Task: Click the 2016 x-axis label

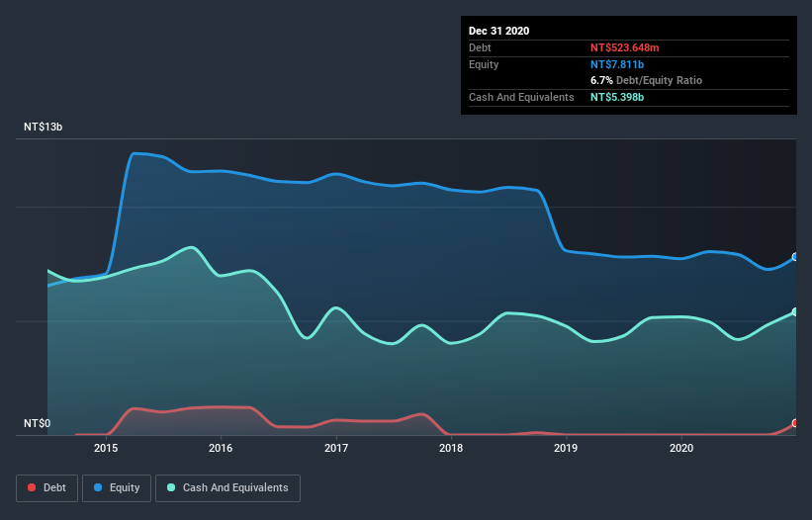Action: pos(221,448)
